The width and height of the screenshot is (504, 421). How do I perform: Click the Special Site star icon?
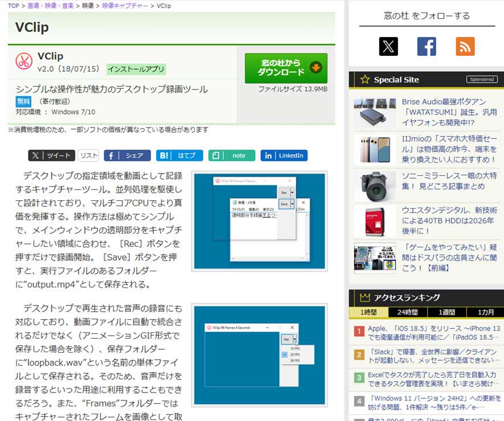click(x=365, y=79)
